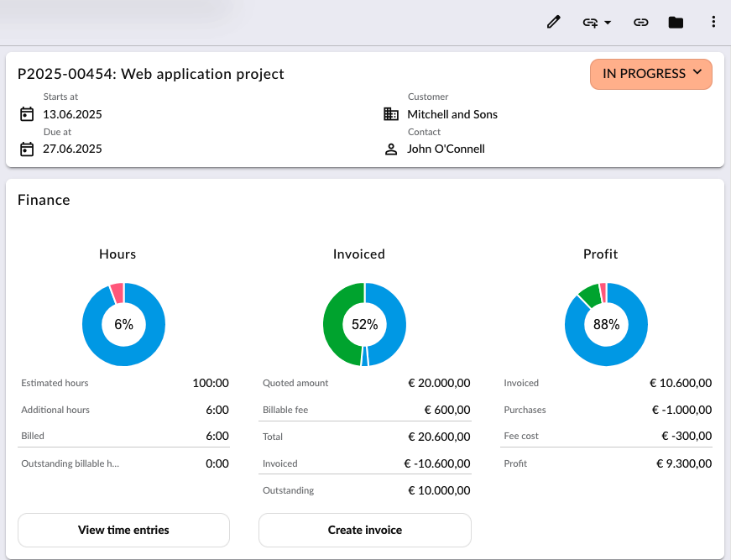Click the Due at calendar icon
Viewport: 731px width, 560px height.
(27, 149)
